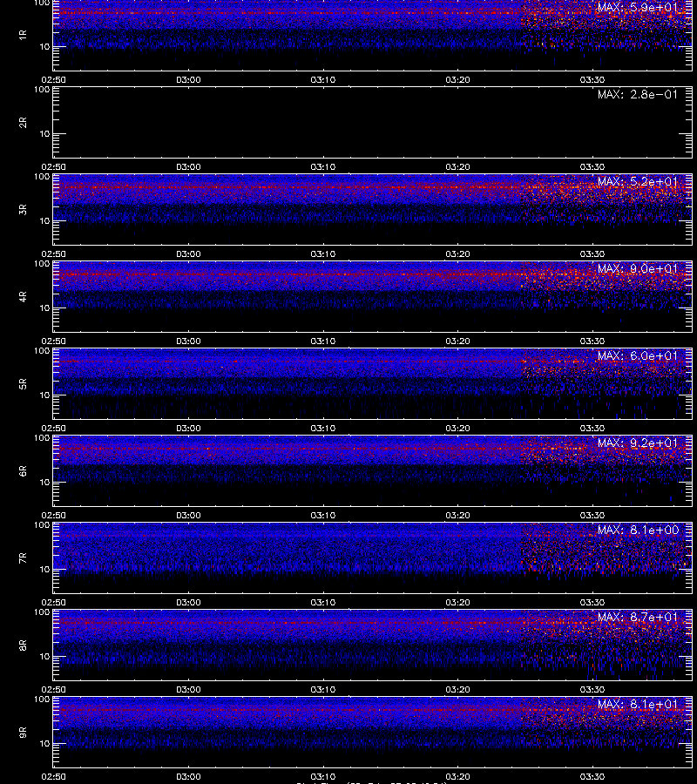Click the '10' y-axis label of 7R

click(44, 569)
